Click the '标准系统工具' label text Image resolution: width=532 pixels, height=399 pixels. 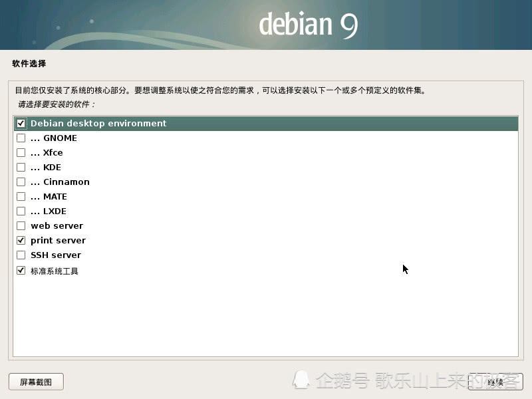tap(55, 271)
